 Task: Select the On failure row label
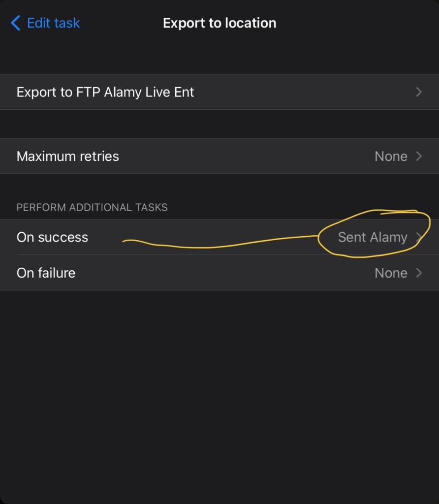(x=46, y=273)
